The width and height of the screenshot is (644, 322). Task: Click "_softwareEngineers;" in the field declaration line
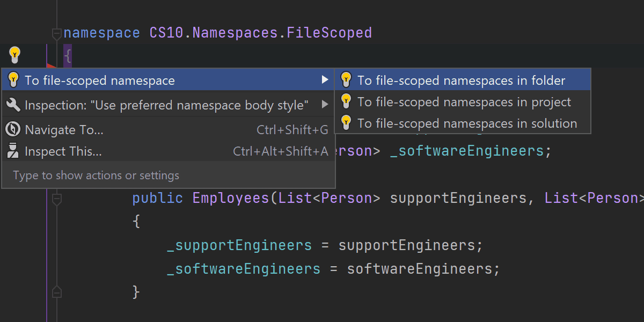click(x=471, y=151)
